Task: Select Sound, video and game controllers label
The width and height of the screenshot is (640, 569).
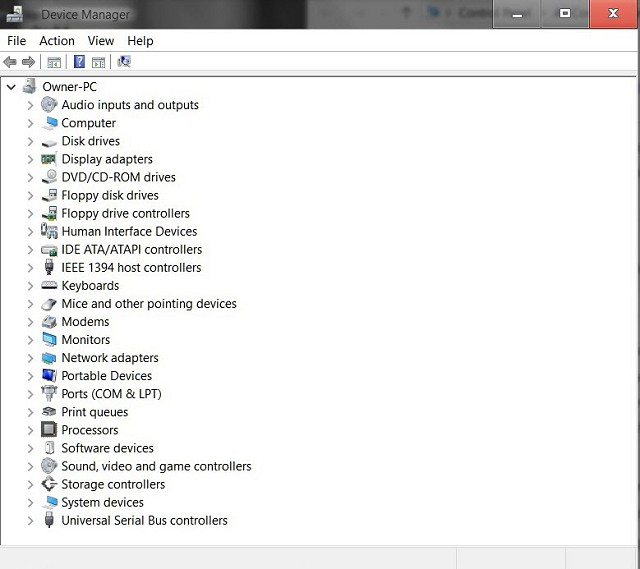Action: (156, 466)
